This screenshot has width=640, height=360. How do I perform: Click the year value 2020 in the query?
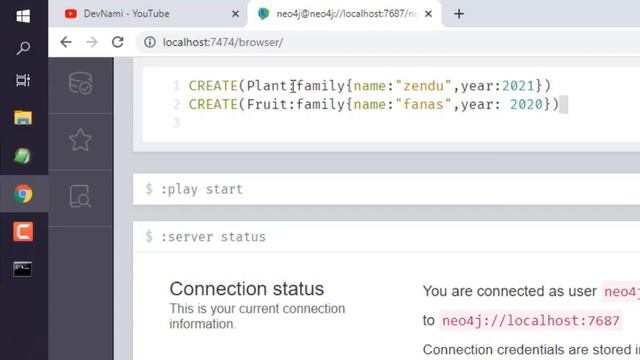pyautogui.click(x=526, y=104)
